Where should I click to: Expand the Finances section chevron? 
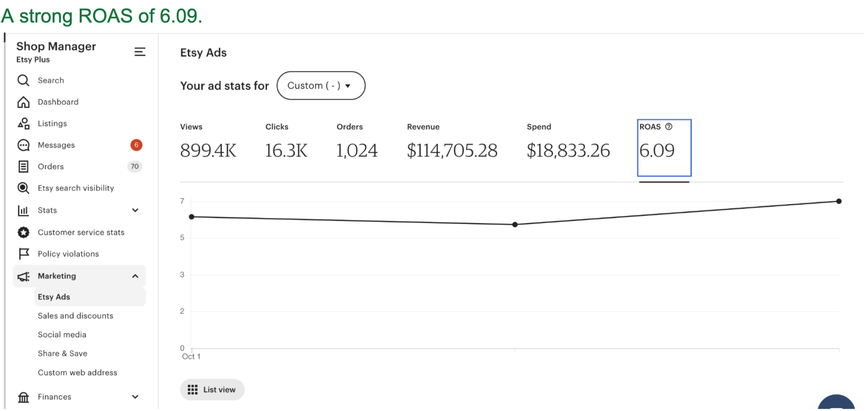(x=135, y=397)
